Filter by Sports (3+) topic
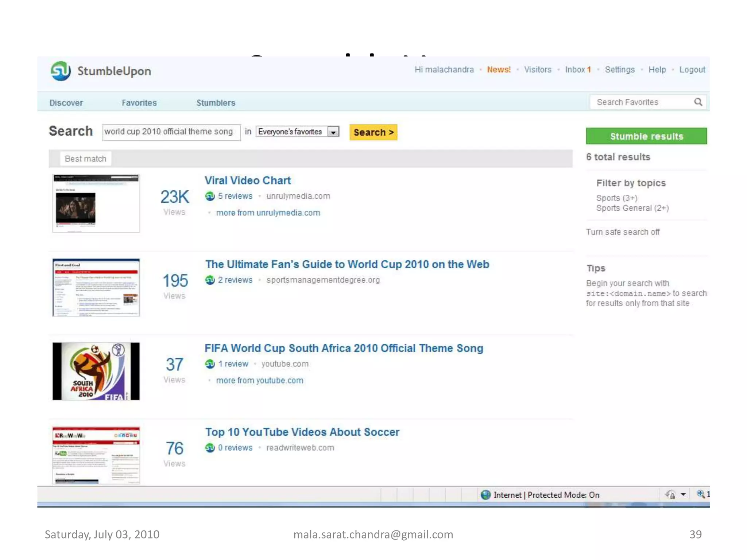This screenshot has width=747, height=560. (616, 198)
